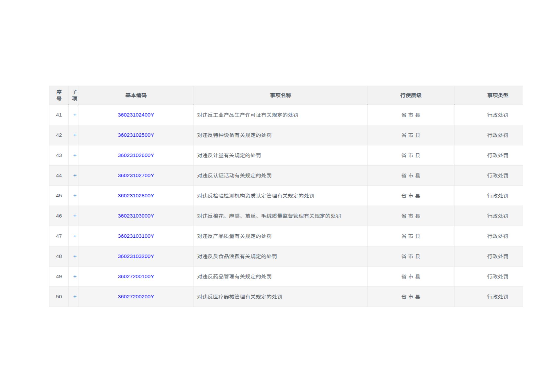
Task: Click the plus icon in row 47
Action: pyautogui.click(x=75, y=236)
